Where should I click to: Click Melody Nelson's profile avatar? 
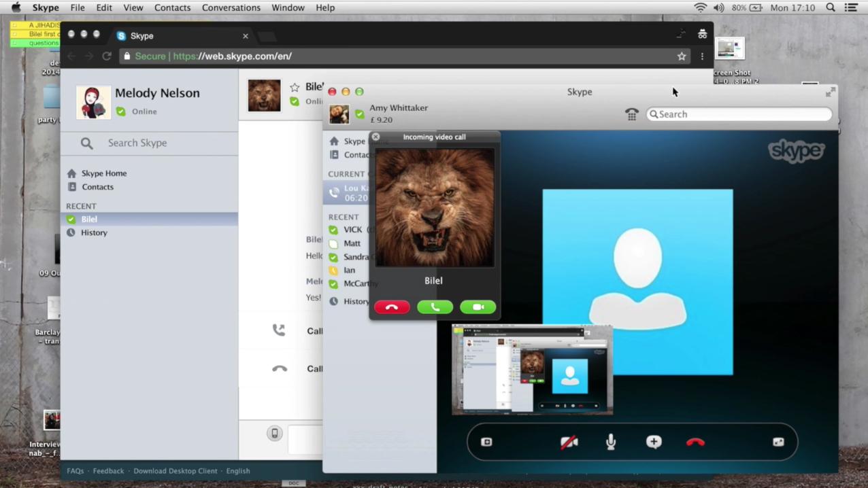pos(93,103)
